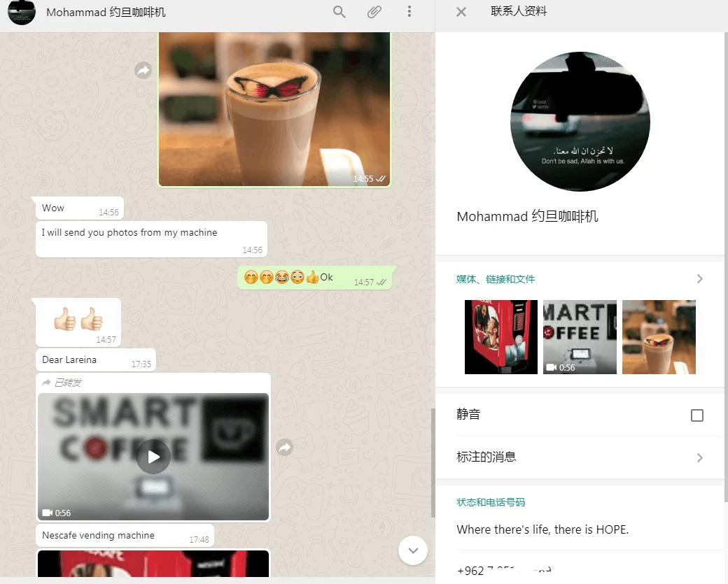Forward the butterfly latte photo
The width and height of the screenshot is (728, 584).
pos(143,71)
